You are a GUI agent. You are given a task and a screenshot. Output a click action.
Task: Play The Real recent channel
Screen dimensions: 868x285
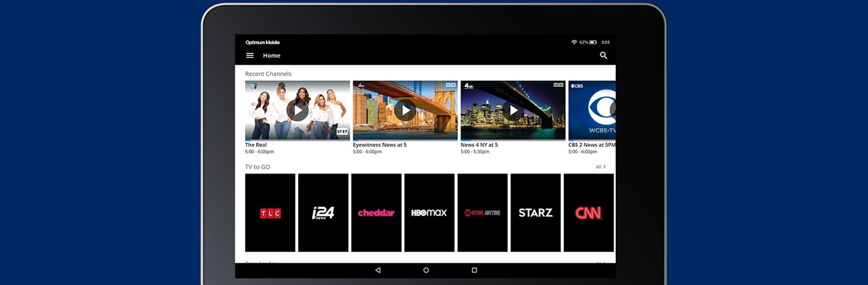pyautogui.click(x=297, y=110)
